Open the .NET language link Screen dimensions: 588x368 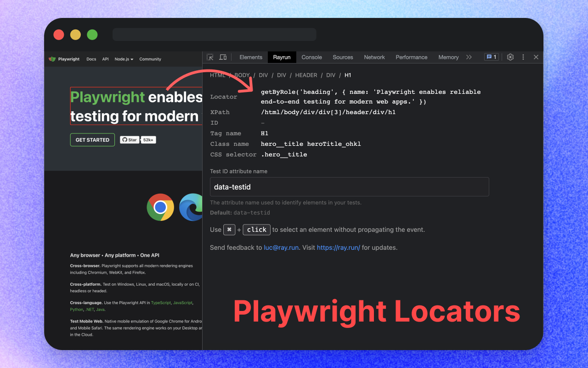[90, 310]
